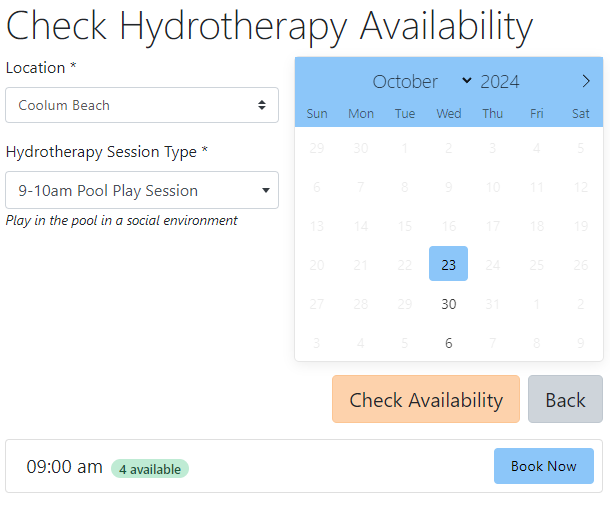Click the 2024 year field
This screenshot has height=505, width=610.
(500, 82)
